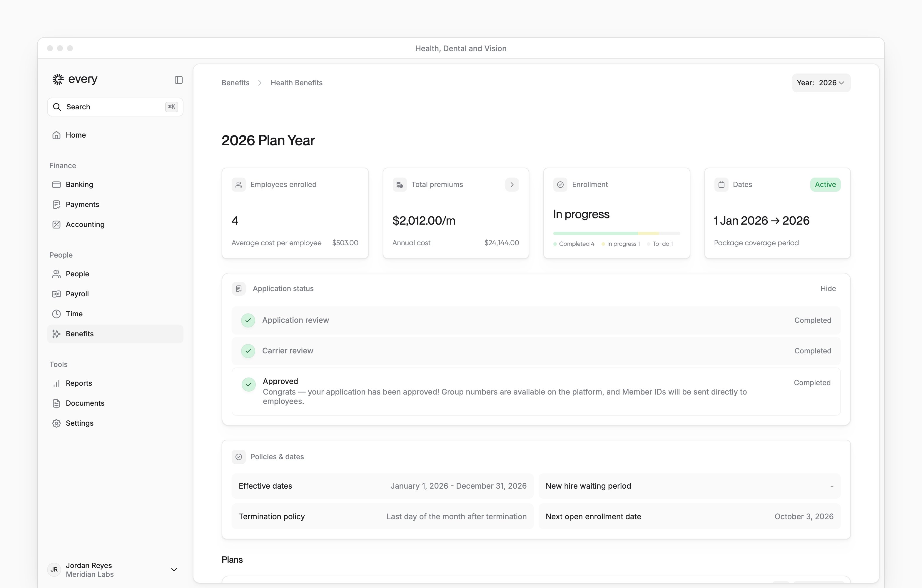Click the green check beside Application review

[x=248, y=320]
